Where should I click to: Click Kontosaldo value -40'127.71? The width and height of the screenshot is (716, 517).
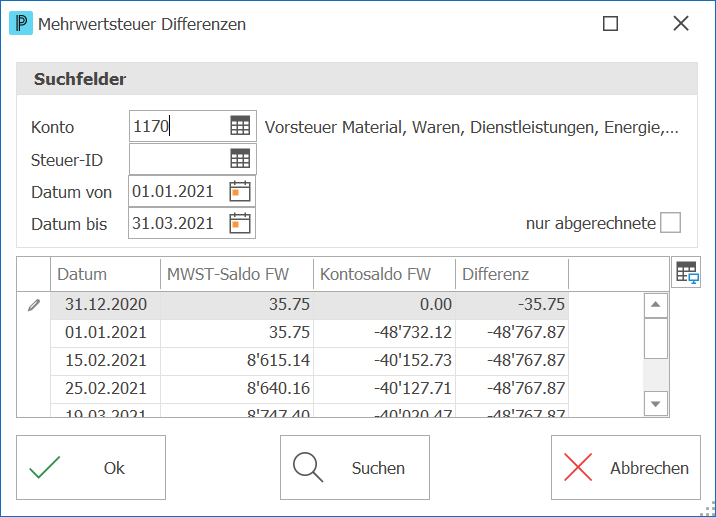(413, 388)
